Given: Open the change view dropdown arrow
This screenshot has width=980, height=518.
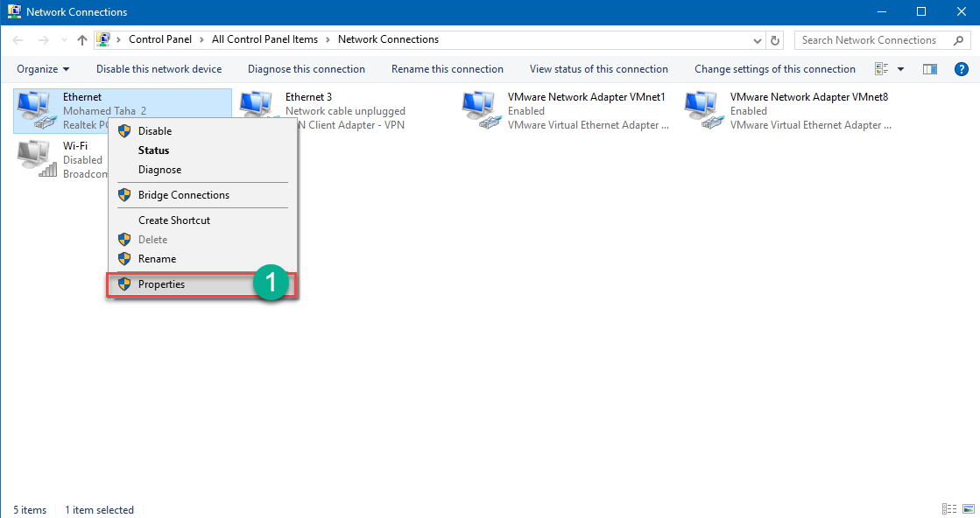Looking at the screenshot, I should 899,68.
